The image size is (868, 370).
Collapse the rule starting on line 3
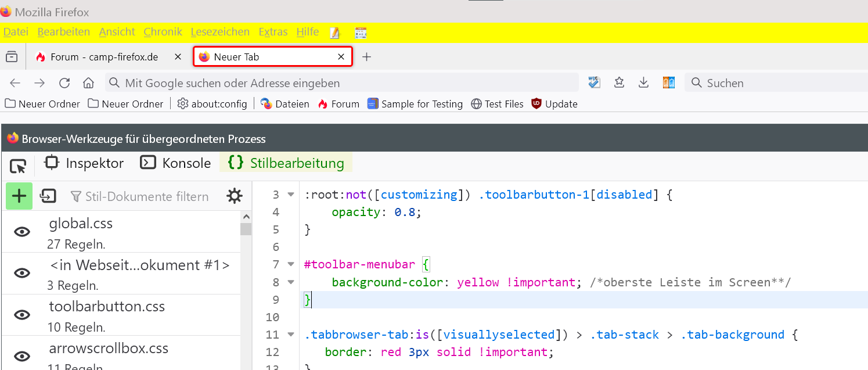point(291,195)
